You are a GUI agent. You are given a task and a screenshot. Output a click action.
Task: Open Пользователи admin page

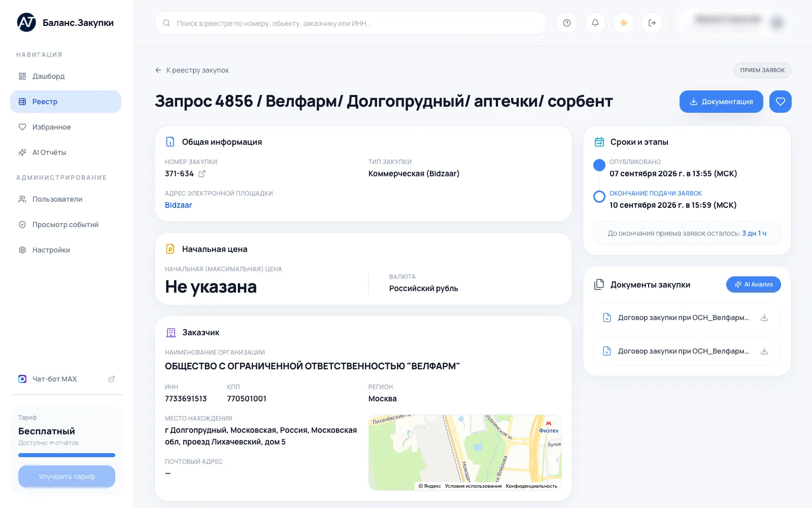[x=65, y=199]
